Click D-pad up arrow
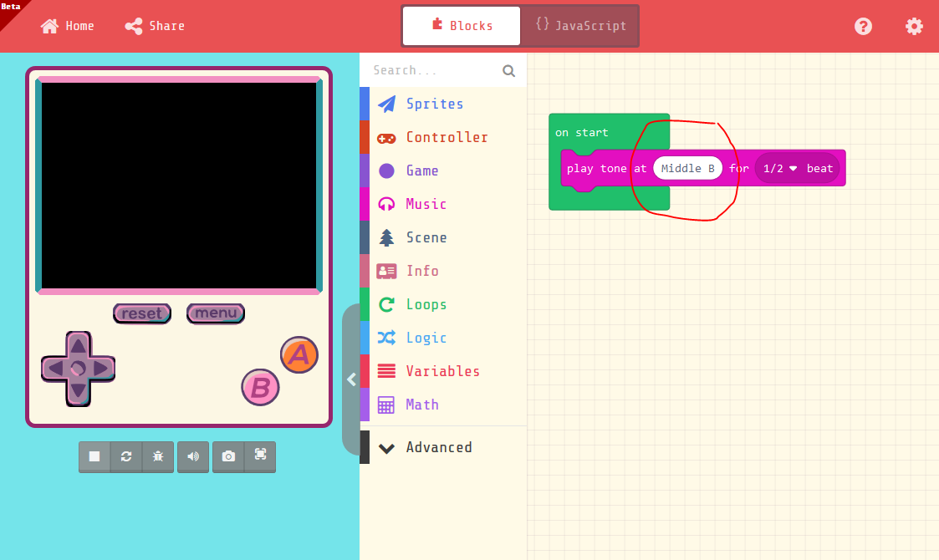The height and width of the screenshot is (560, 939). pos(78,345)
